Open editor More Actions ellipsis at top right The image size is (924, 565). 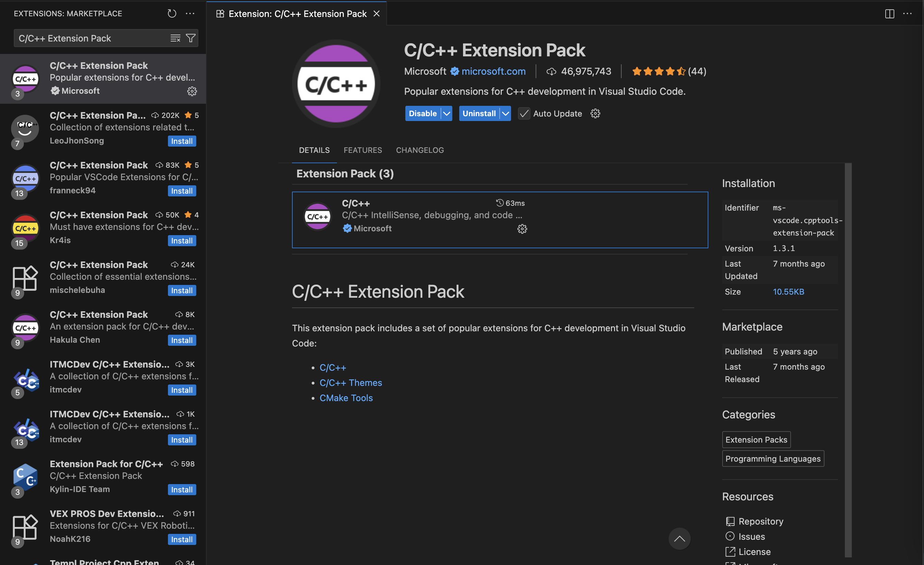tap(907, 14)
